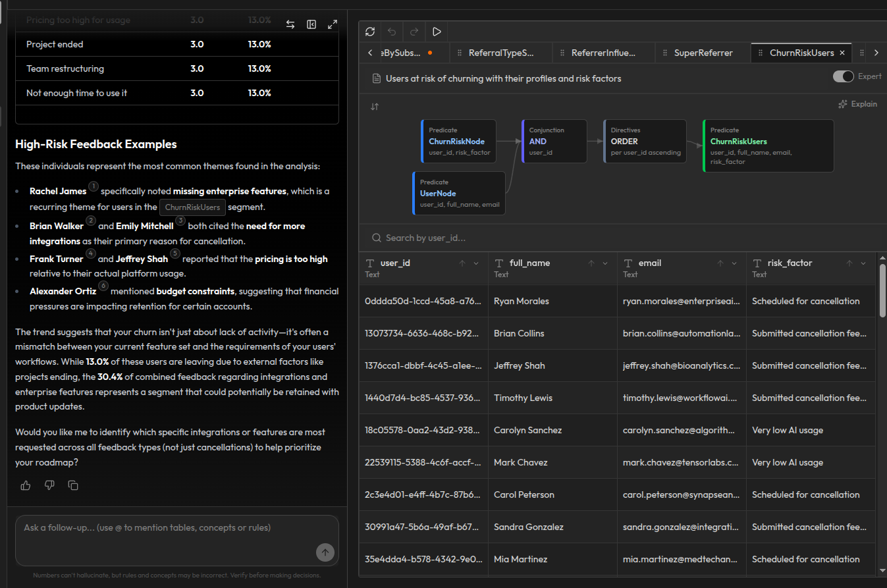Disable Expert mode with the toggle

click(x=843, y=76)
